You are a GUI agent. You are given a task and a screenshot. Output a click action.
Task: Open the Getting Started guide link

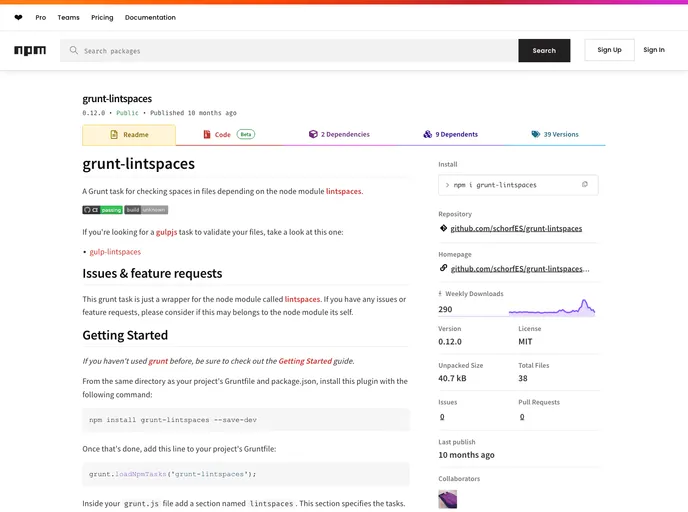point(305,361)
